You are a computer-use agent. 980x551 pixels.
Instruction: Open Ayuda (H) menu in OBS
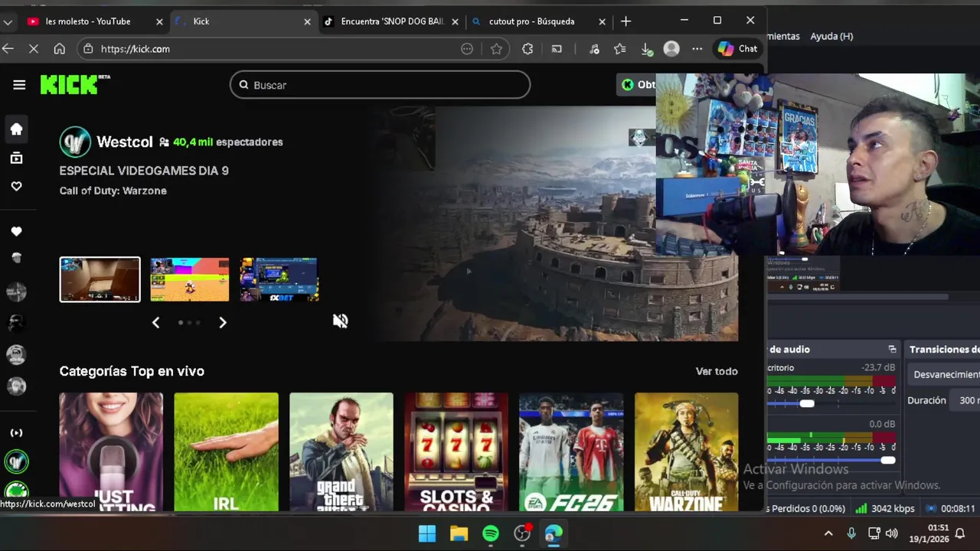[x=831, y=36]
